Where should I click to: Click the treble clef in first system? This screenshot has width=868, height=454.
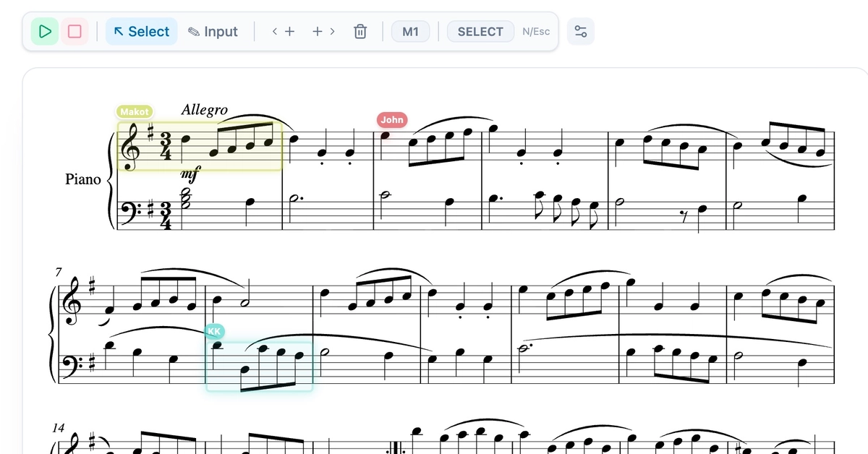click(x=131, y=147)
